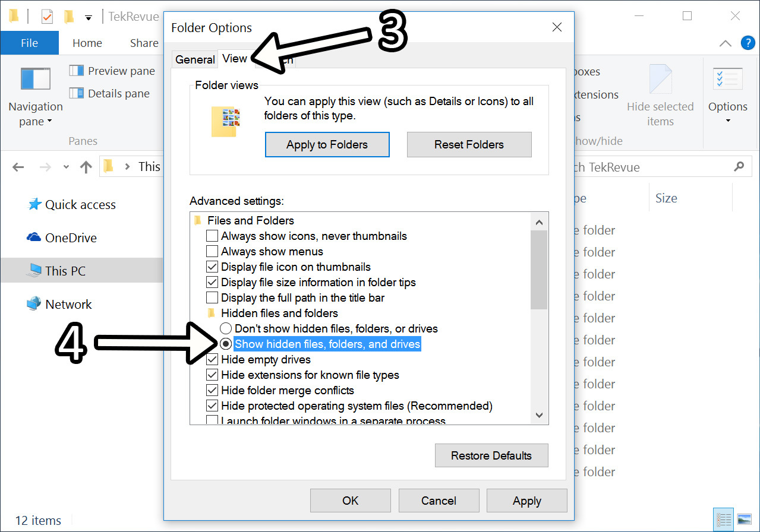The height and width of the screenshot is (532, 760).
Task: Open the File menu tab
Action: click(30, 43)
